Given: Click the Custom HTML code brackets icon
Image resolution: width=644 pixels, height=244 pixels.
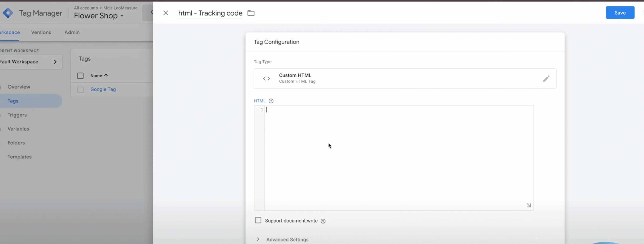Looking at the screenshot, I should [x=266, y=79].
